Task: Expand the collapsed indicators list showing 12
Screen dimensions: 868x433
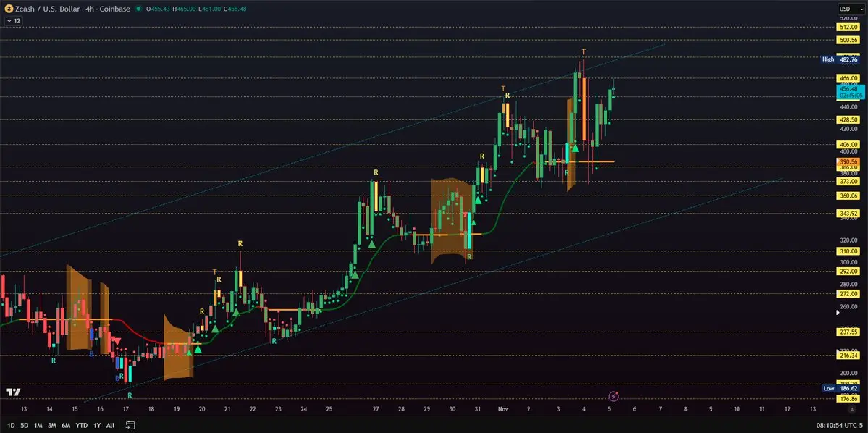Action: (14, 20)
